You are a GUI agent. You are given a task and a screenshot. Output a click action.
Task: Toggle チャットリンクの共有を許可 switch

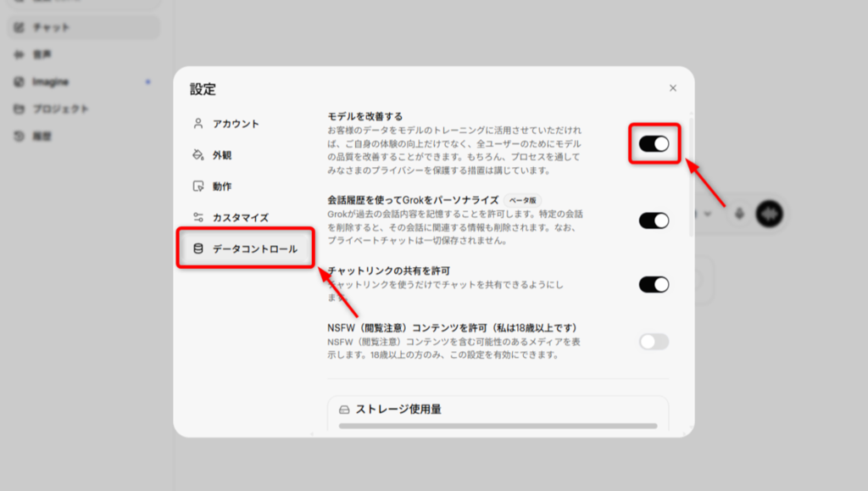tap(654, 285)
